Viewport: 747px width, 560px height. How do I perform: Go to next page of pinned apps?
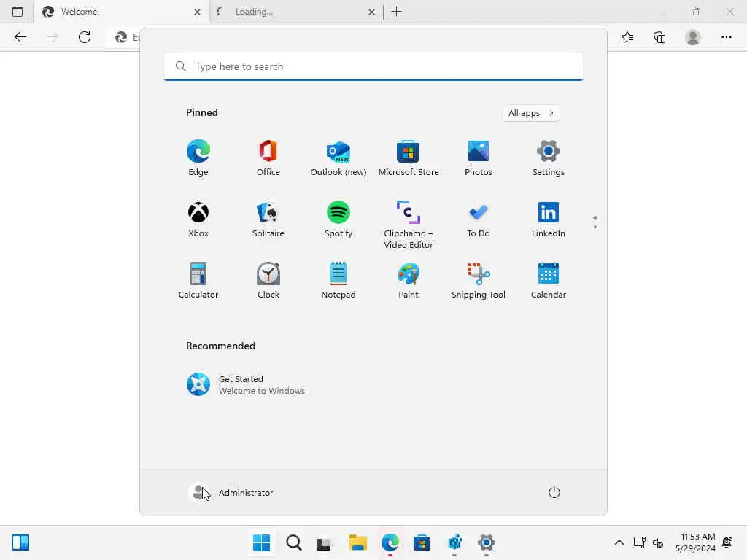pyautogui.click(x=595, y=227)
